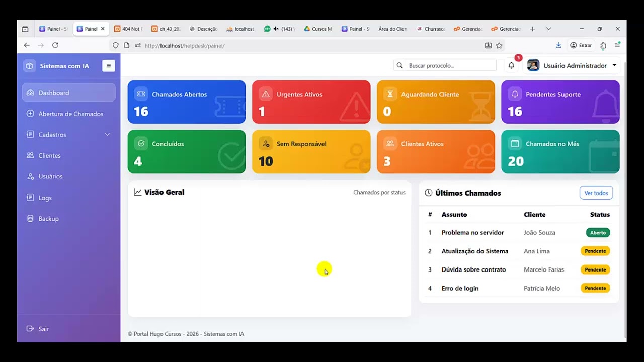The image size is (644, 362).
Task: Open the Chamados Abertos card
Action: coord(187,102)
